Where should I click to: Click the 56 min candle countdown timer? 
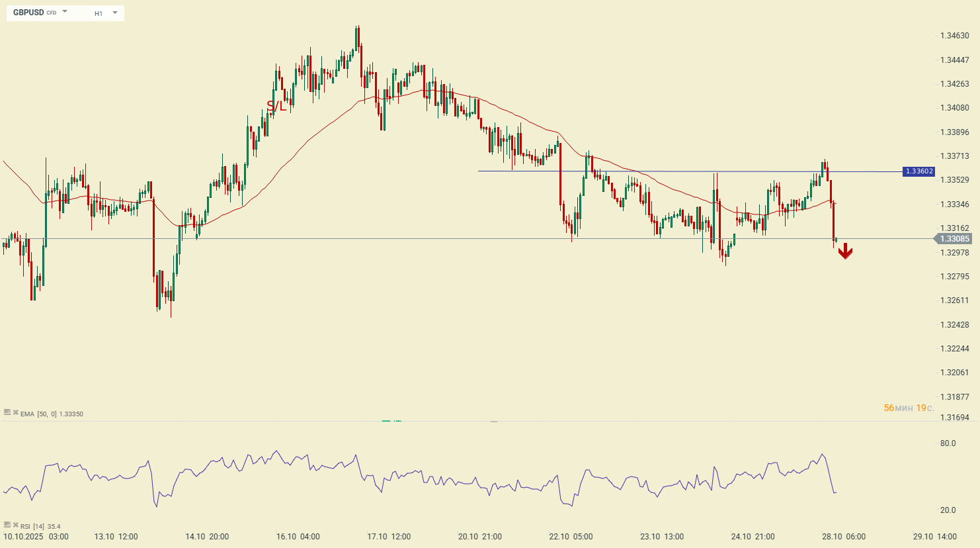coord(909,408)
